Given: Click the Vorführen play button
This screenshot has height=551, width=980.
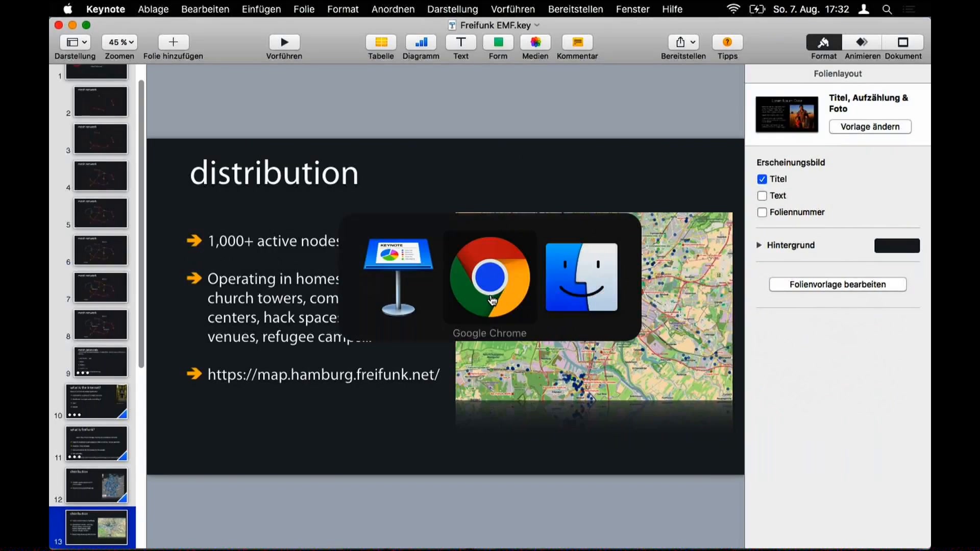Looking at the screenshot, I should point(284,42).
